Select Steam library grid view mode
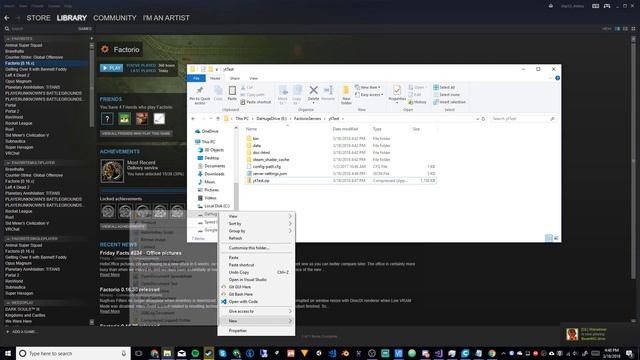The width and height of the screenshot is (640, 360). click(x=633, y=29)
